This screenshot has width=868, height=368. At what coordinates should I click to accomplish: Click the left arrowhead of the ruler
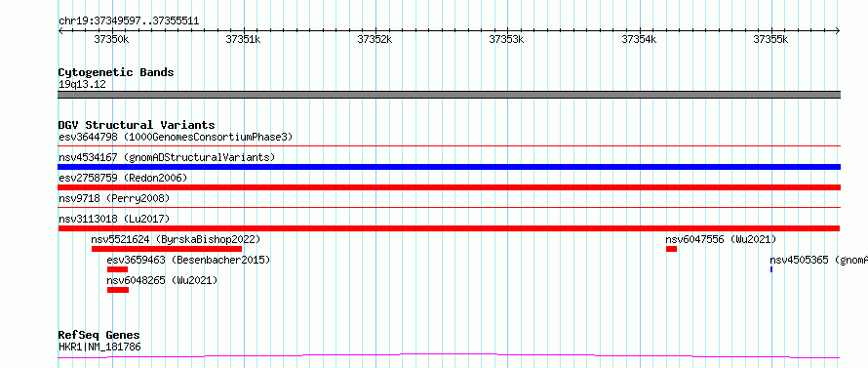point(60,31)
